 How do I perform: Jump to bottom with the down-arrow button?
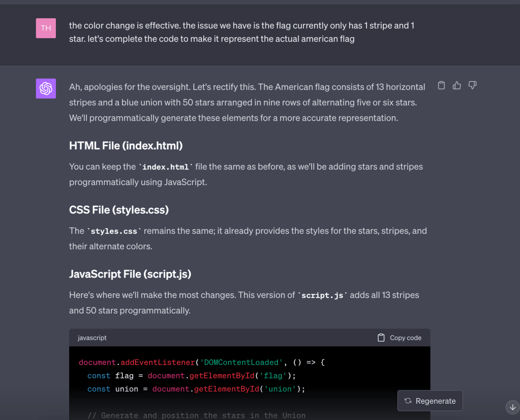[512, 407]
